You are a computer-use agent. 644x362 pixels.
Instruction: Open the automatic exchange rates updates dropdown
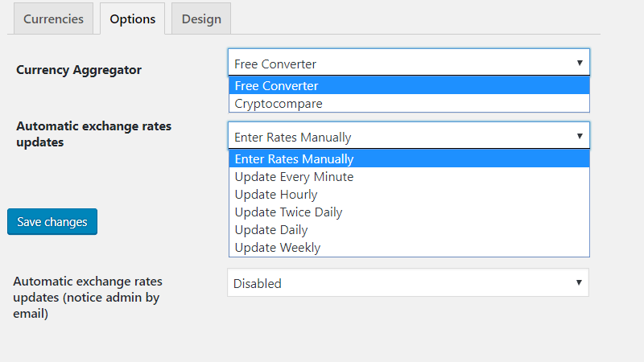point(408,137)
